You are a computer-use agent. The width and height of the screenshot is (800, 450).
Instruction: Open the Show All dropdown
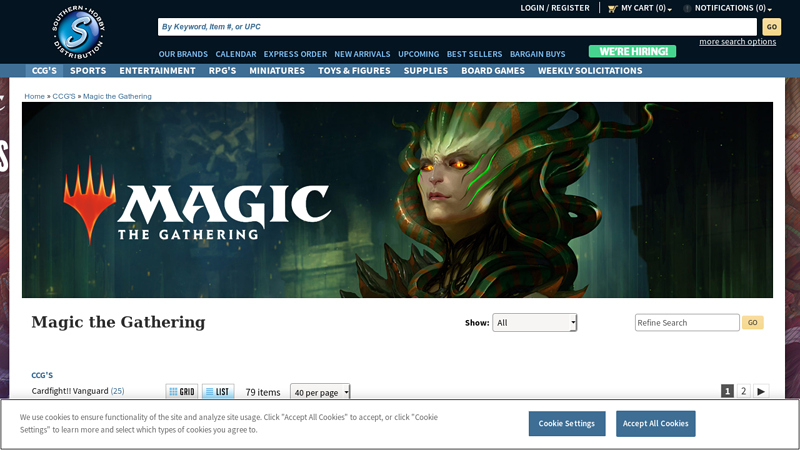[534, 322]
